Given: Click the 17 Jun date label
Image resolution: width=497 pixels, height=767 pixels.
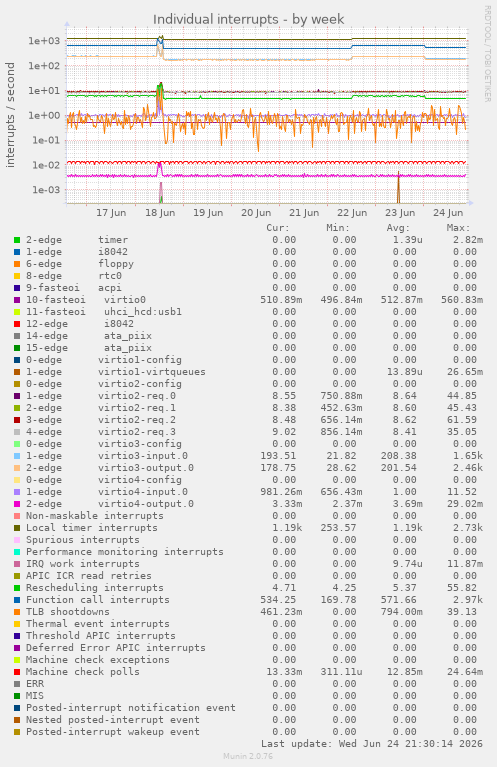Looking at the screenshot, I should coord(111,213).
